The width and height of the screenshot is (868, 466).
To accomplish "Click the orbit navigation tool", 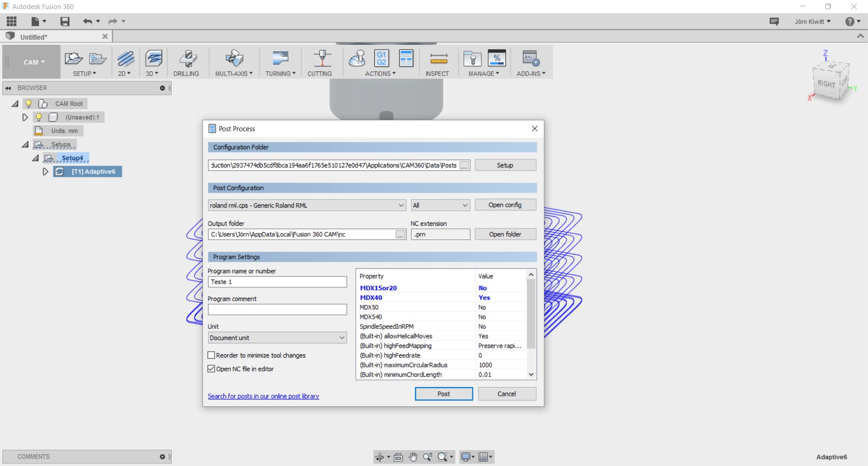I will click(380, 457).
